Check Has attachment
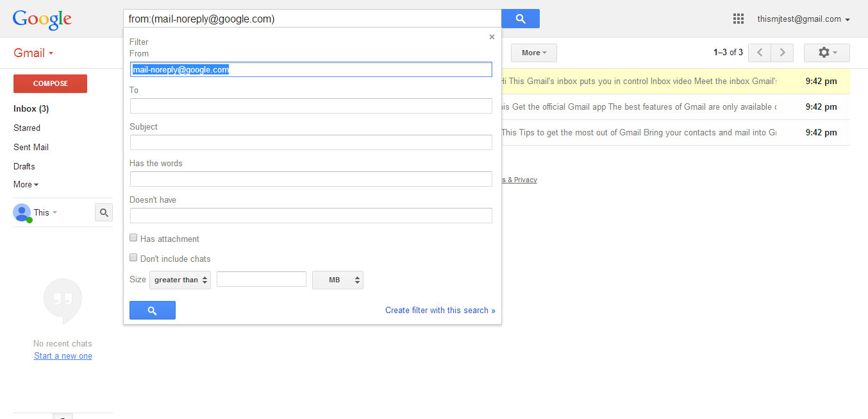 tap(133, 237)
